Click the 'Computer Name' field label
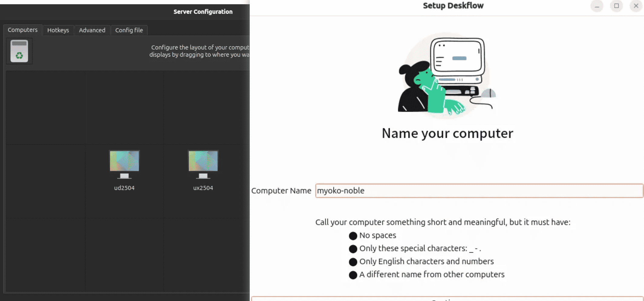The width and height of the screenshot is (644, 301). [x=281, y=191]
